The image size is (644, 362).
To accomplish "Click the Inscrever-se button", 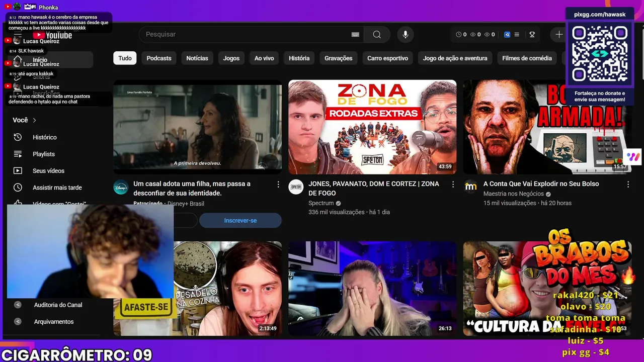I will (240, 221).
